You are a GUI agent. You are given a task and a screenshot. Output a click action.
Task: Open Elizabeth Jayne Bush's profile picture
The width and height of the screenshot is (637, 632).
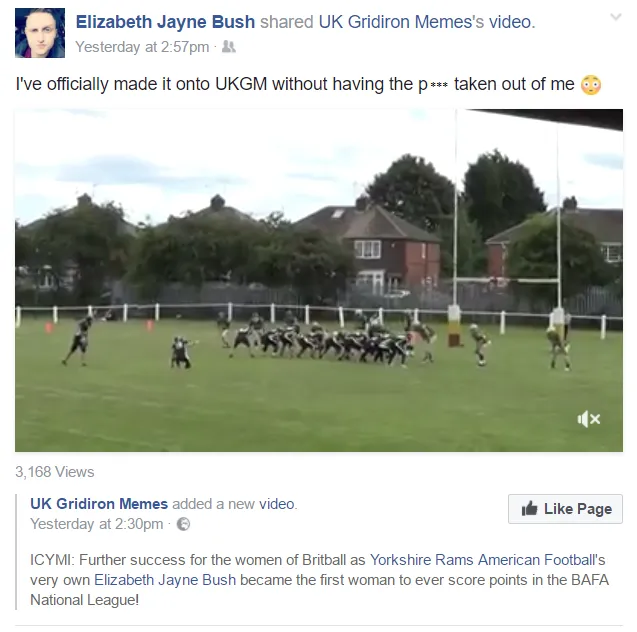point(40,33)
